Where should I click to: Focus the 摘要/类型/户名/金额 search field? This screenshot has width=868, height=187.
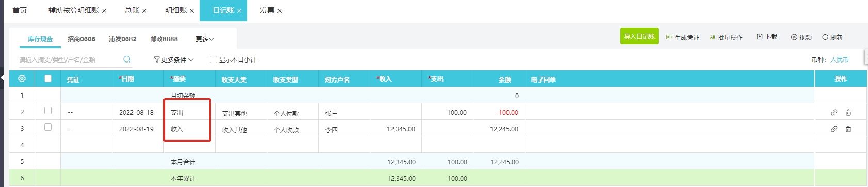pos(70,59)
